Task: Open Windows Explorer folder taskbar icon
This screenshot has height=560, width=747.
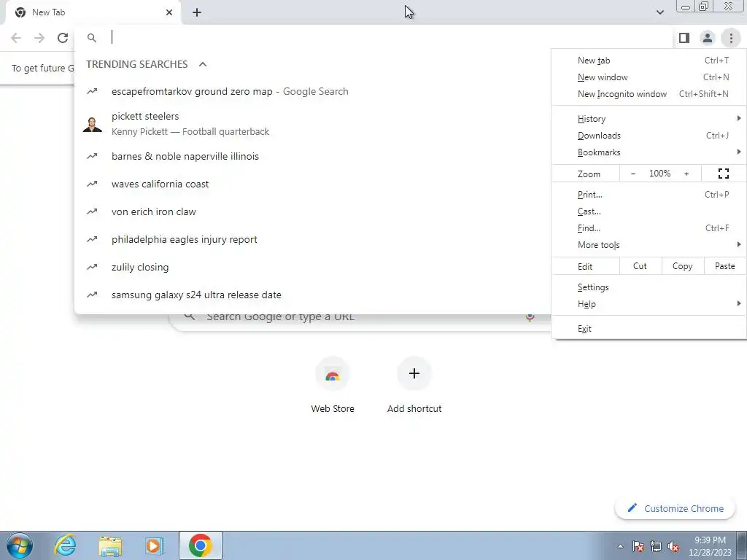Action: point(110,545)
